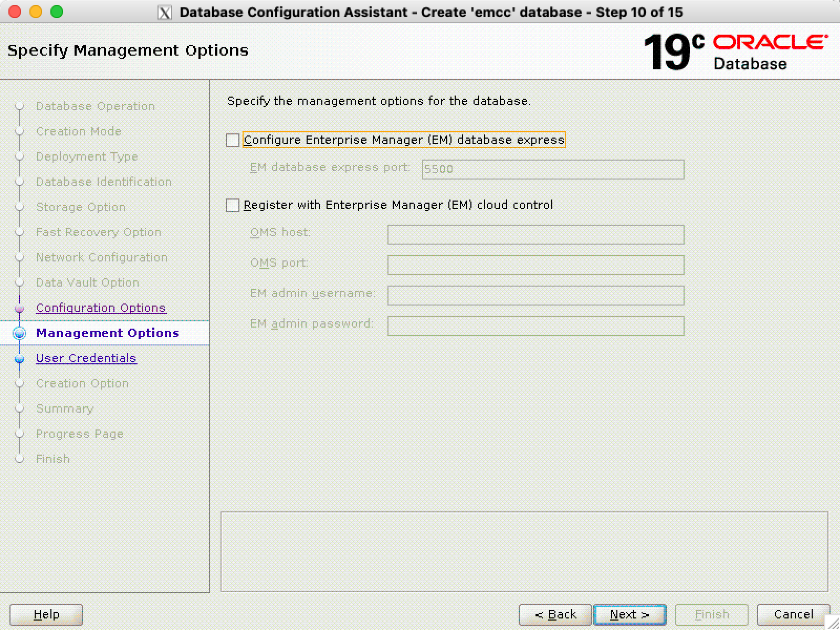Screen dimensions: 840x630
Task: Click the Oracle Database 19c logo
Action: pos(735,51)
